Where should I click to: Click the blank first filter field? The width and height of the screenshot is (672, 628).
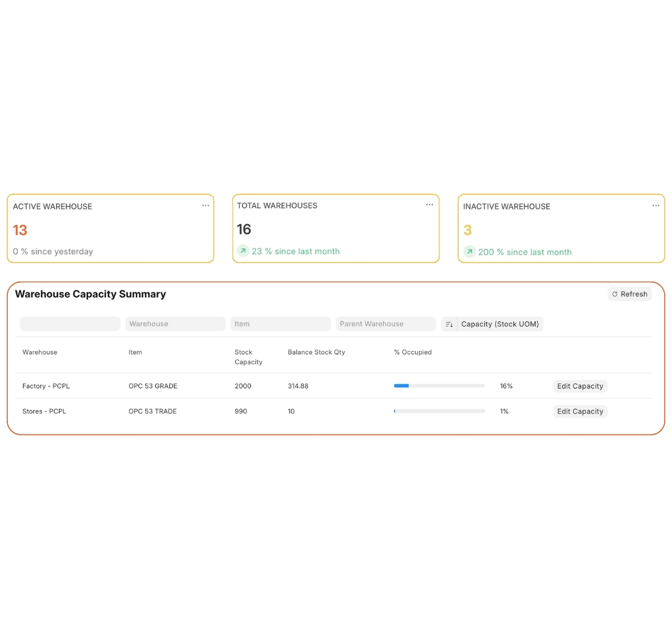pos(70,324)
